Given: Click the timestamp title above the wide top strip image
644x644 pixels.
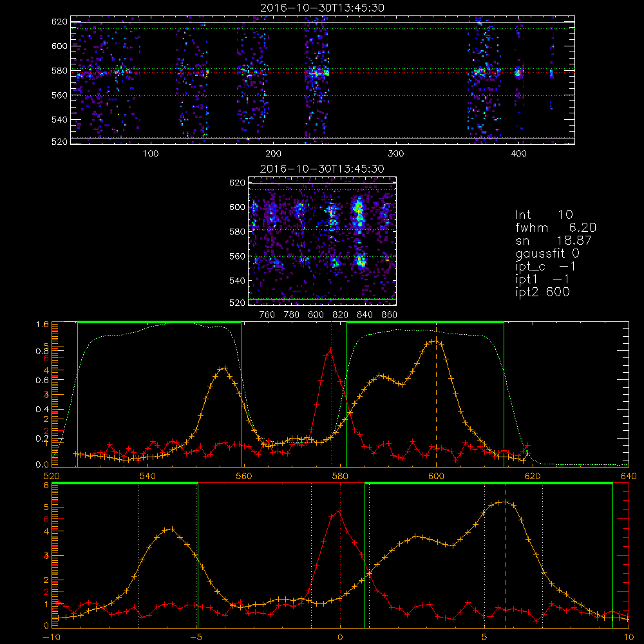Looking at the screenshot, I should tap(322, 8).
